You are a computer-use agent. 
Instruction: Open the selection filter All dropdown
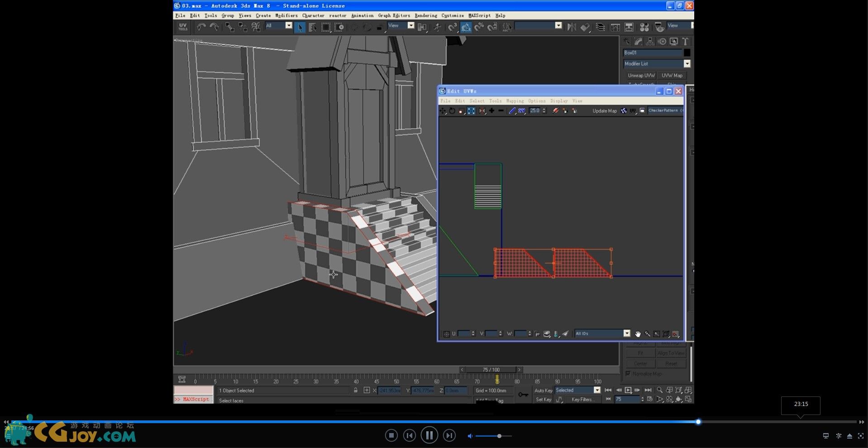point(278,26)
